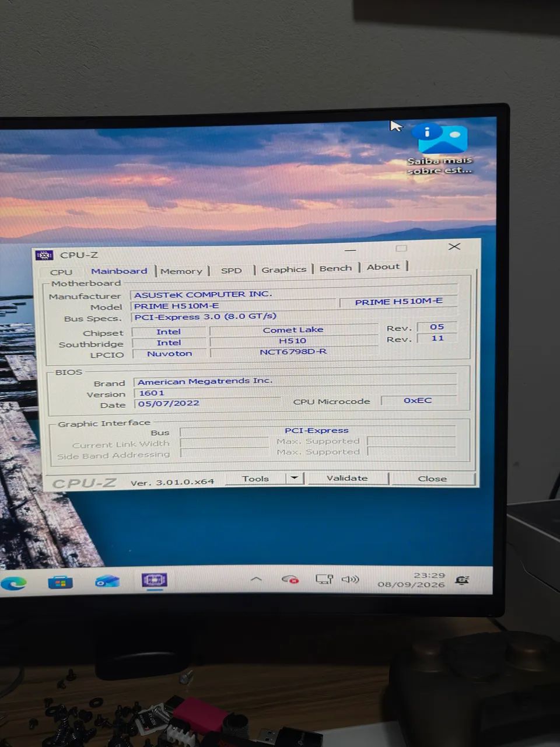560x747 pixels.
Task: Minimize the CPU-Z window
Action: [350, 250]
